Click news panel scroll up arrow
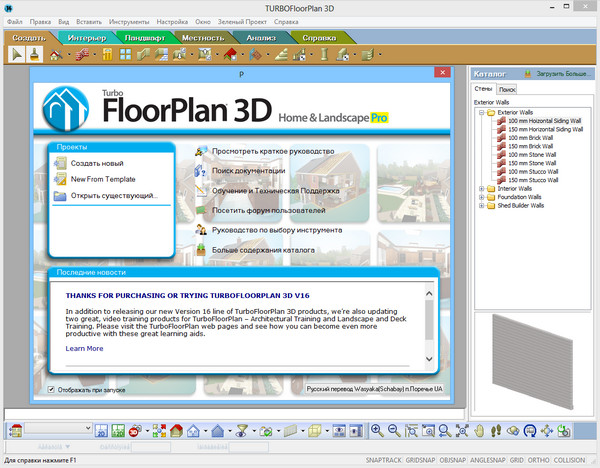 (429, 294)
